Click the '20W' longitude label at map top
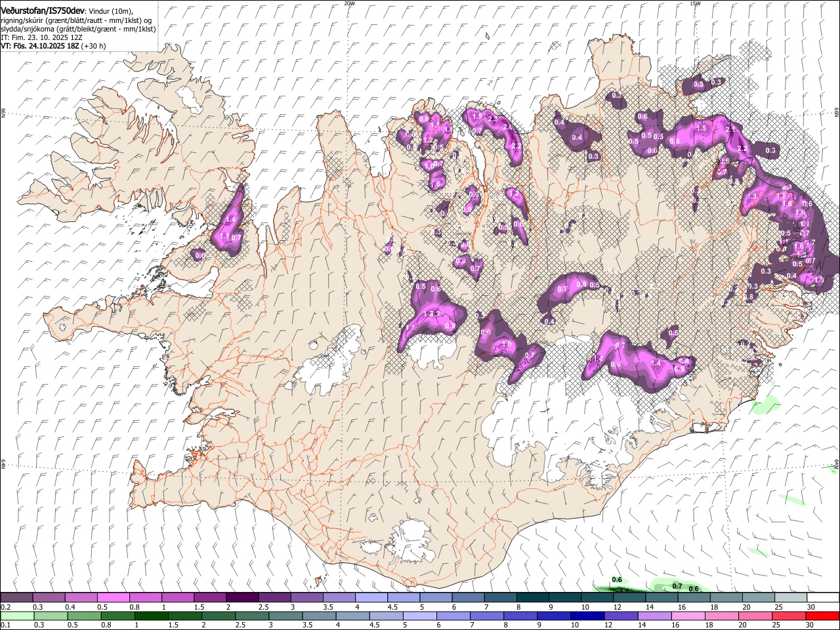 (349, 3)
